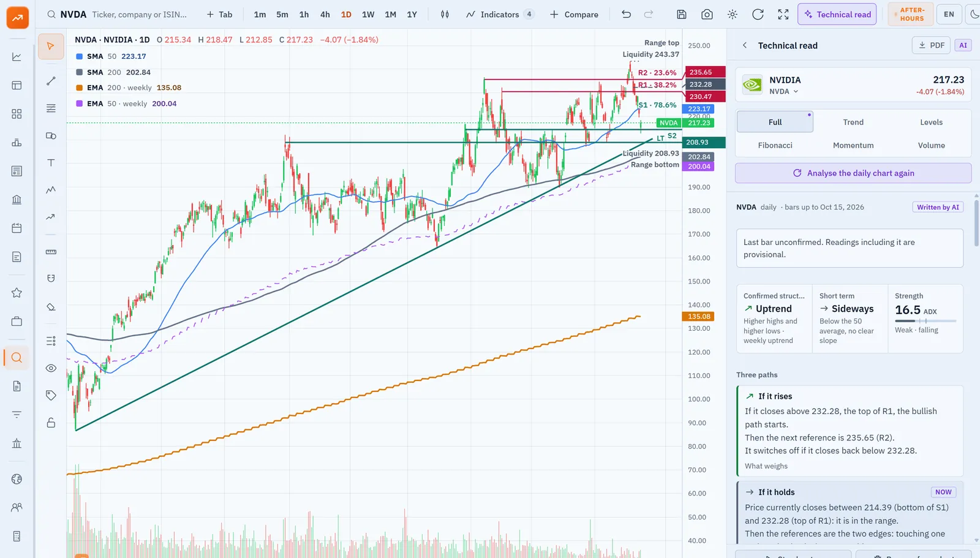Click Analyse the daily chart again
980x558 pixels.
[853, 173]
